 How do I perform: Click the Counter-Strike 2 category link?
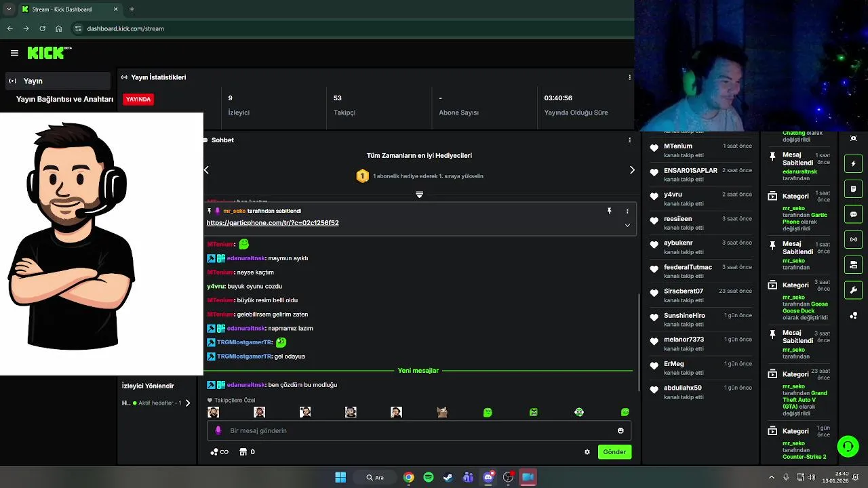tap(804, 457)
